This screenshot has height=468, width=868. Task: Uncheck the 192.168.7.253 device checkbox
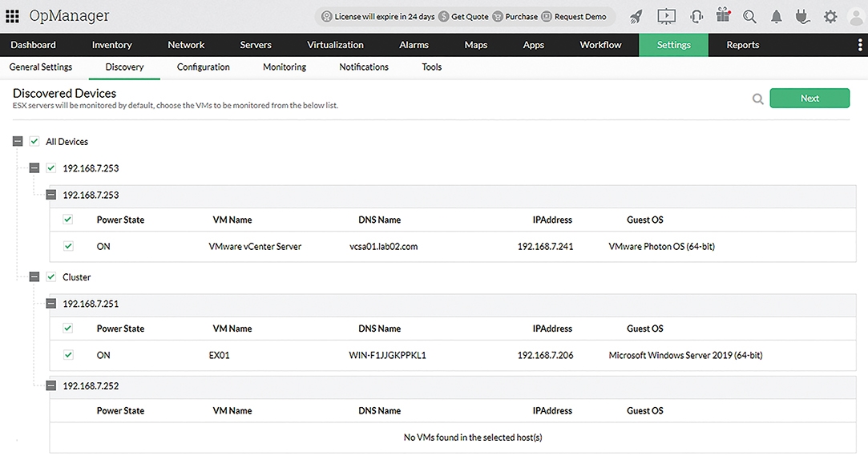51,167
